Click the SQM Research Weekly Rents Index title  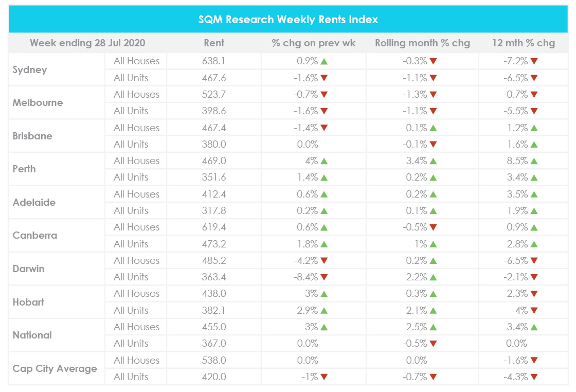[x=288, y=20]
